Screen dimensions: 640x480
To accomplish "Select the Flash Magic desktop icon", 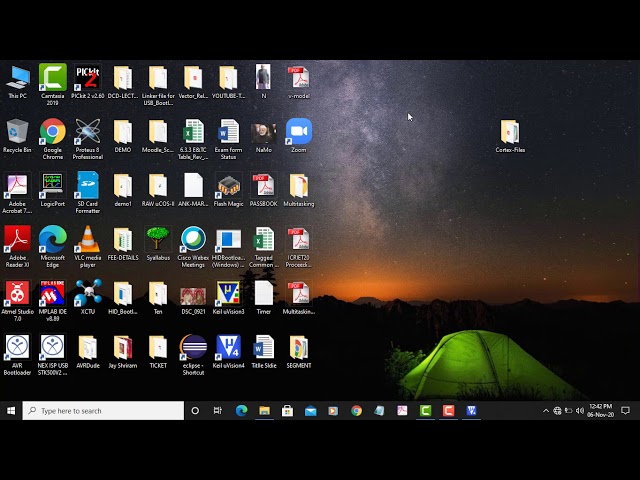I will pyautogui.click(x=228, y=187).
